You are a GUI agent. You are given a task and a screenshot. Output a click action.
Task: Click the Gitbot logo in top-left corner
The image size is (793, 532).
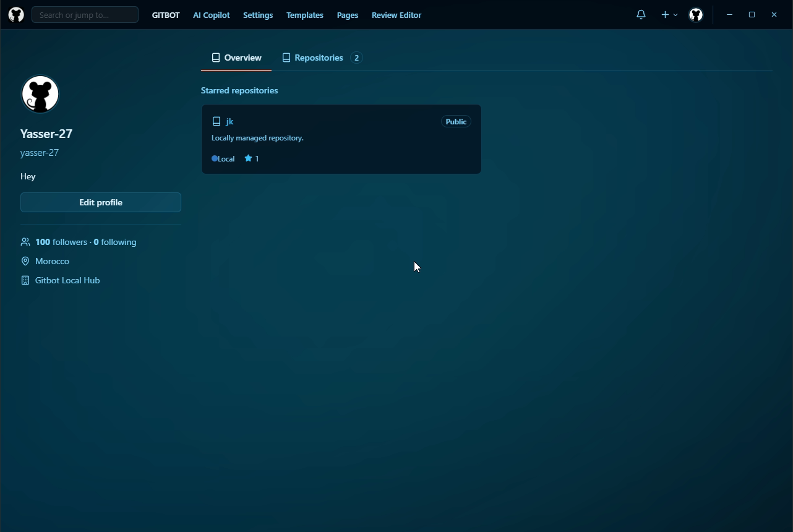pos(16,15)
